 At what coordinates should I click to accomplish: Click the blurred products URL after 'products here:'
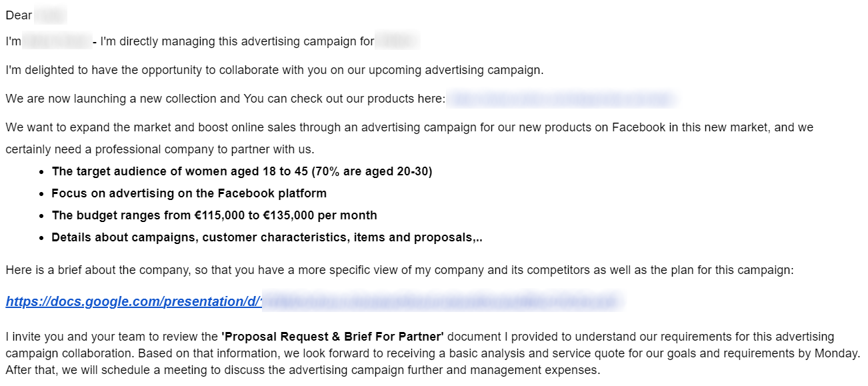(x=561, y=99)
